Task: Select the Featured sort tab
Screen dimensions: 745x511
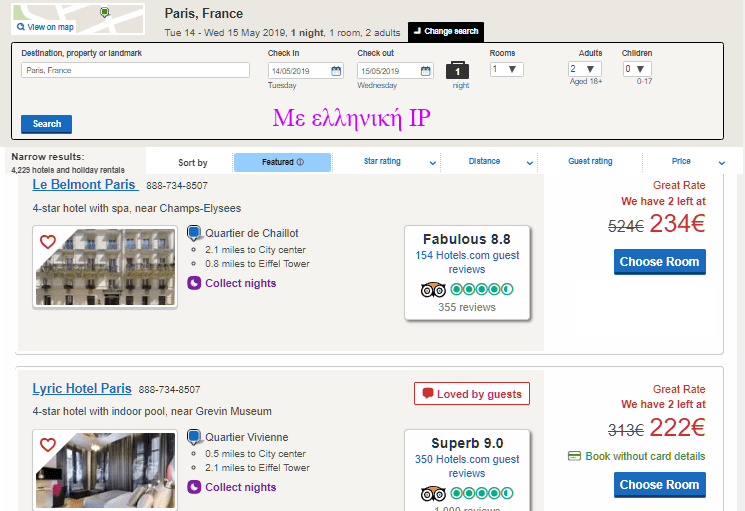Action: [282, 162]
